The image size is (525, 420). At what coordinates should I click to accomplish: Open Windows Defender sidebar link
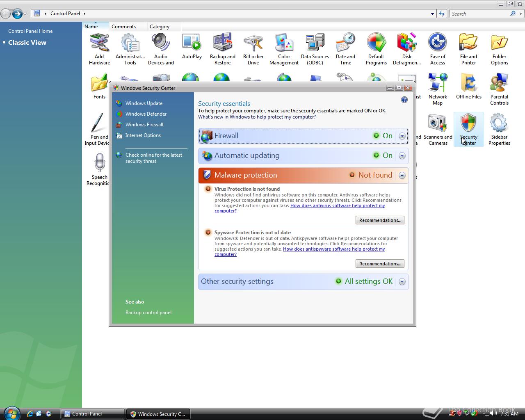click(x=146, y=114)
